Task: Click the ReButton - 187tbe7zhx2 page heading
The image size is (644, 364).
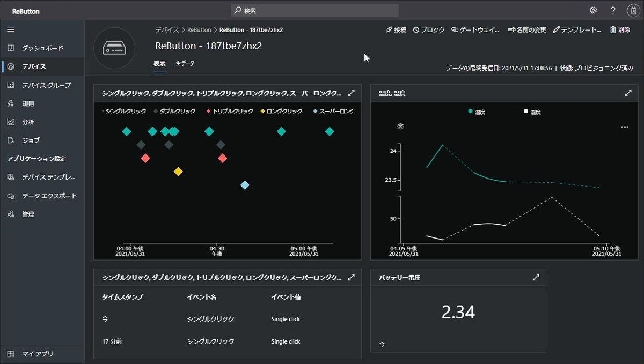Action: pos(208,46)
